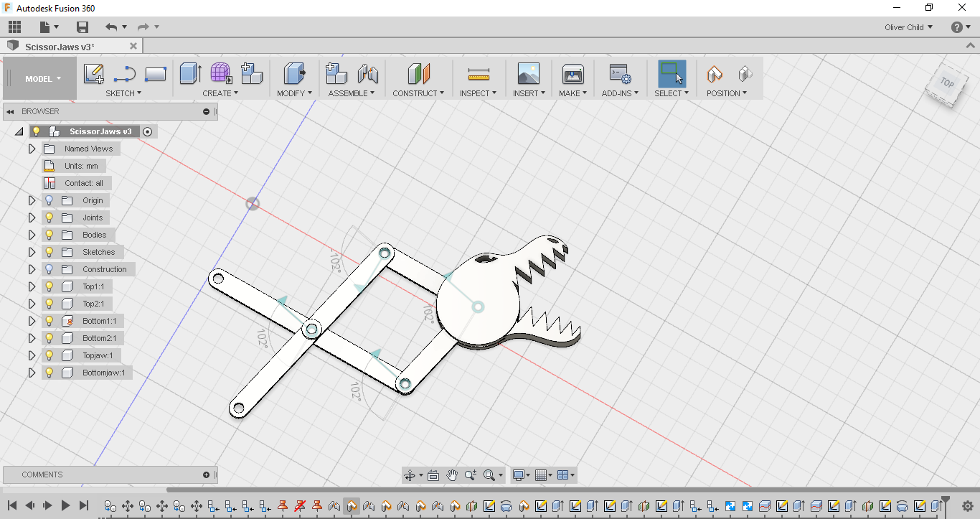The height and width of the screenshot is (519, 980).
Task: Click the Redo arrow icon
Action: click(143, 27)
